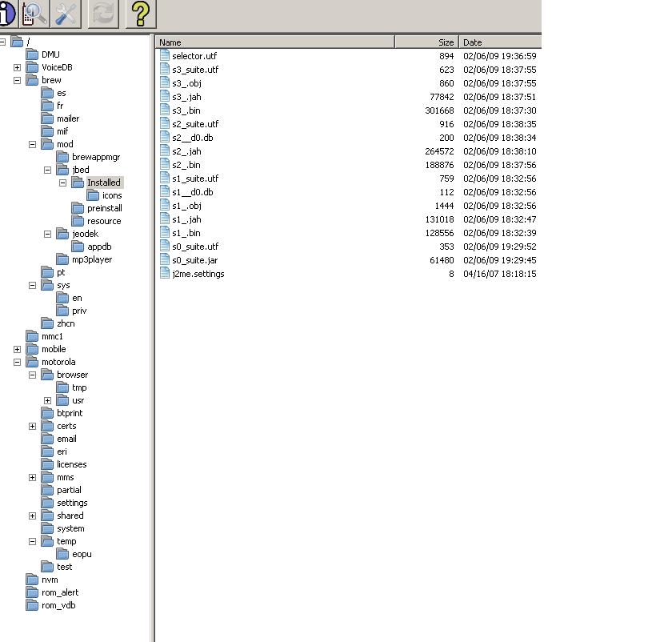This screenshot has width=672, height=642.
Task: Select file s2_suite.utf
Action: 195,124
